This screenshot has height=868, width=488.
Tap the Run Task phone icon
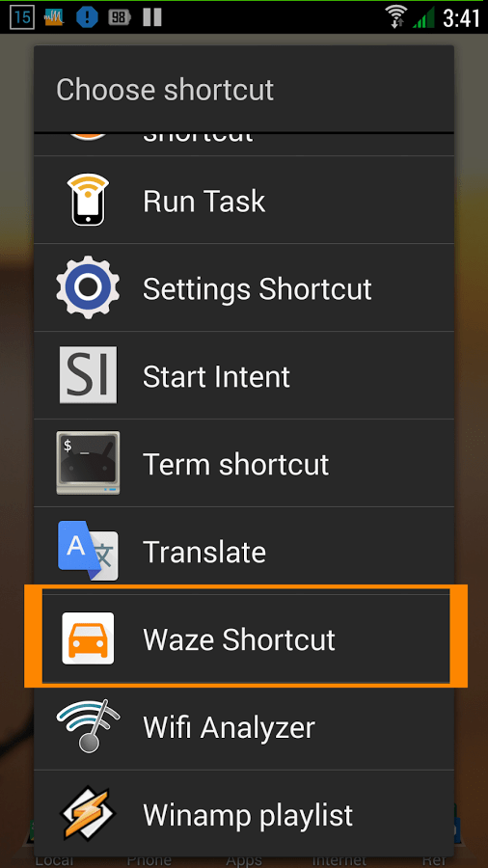click(x=88, y=200)
